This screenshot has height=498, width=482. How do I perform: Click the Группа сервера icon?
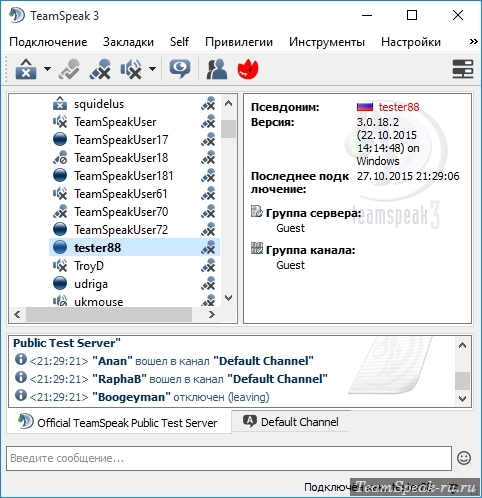point(257,211)
